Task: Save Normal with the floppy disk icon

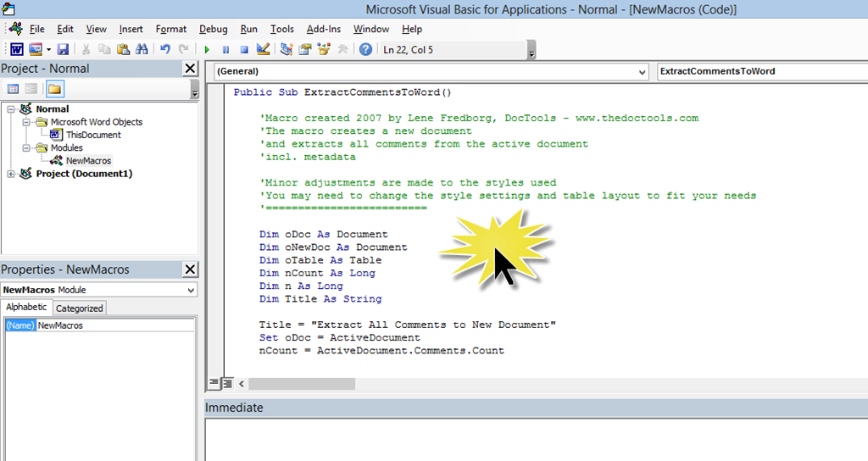Action: point(63,49)
